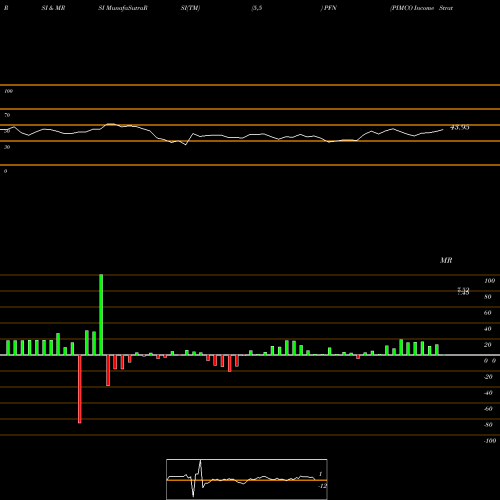Click the MR axis label '-20'

pyautogui.click(x=488, y=377)
